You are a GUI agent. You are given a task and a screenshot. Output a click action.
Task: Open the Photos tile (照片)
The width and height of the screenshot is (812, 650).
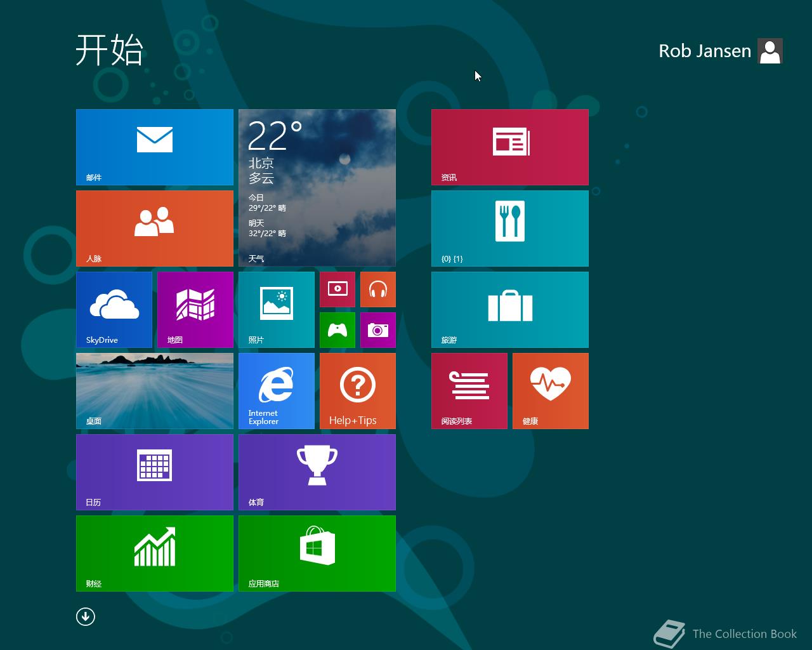tap(277, 310)
